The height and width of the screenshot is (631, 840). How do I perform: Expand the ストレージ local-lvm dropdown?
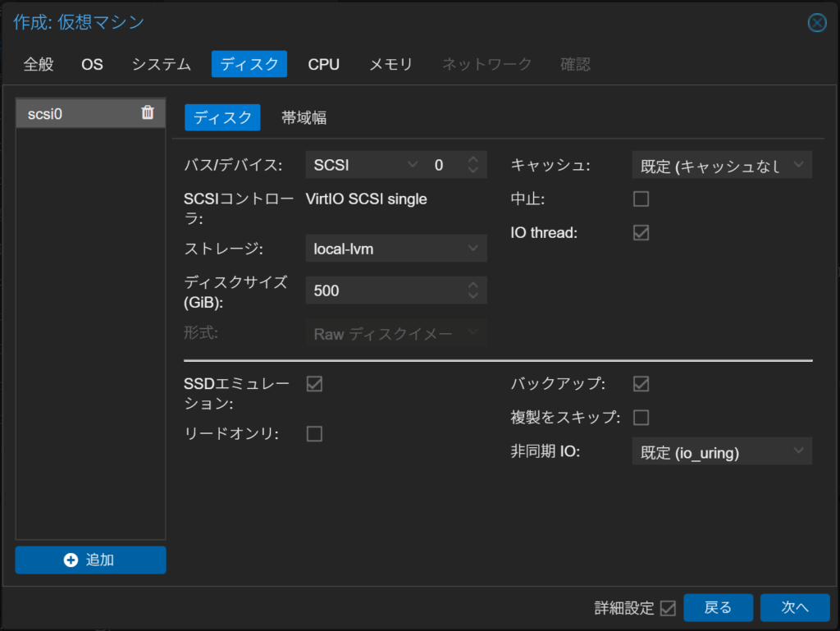396,249
